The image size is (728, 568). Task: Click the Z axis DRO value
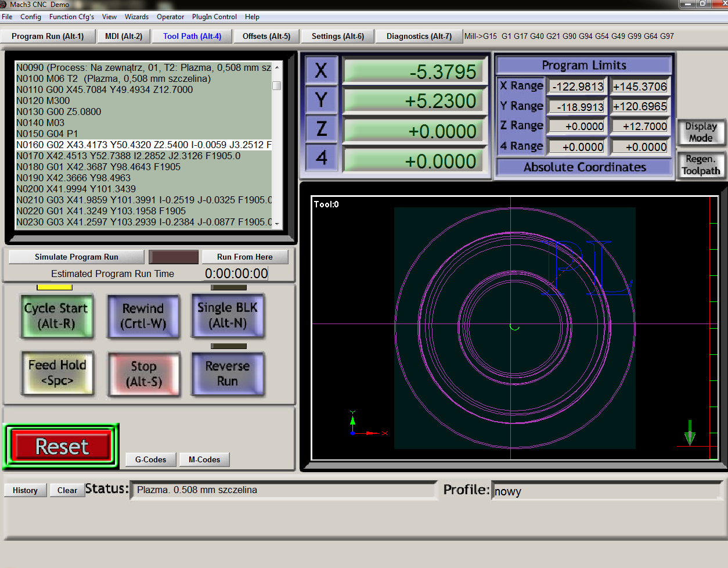coord(413,131)
